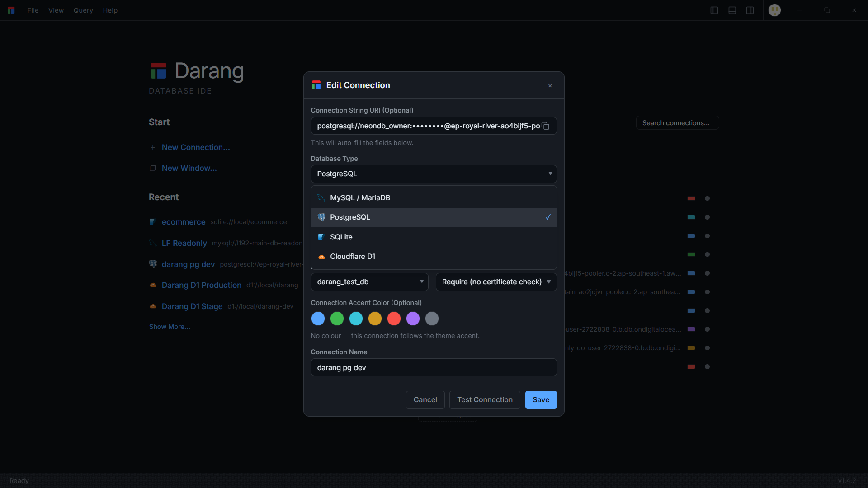The width and height of the screenshot is (868, 488).
Task: Open the Help menu
Action: point(110,10)
